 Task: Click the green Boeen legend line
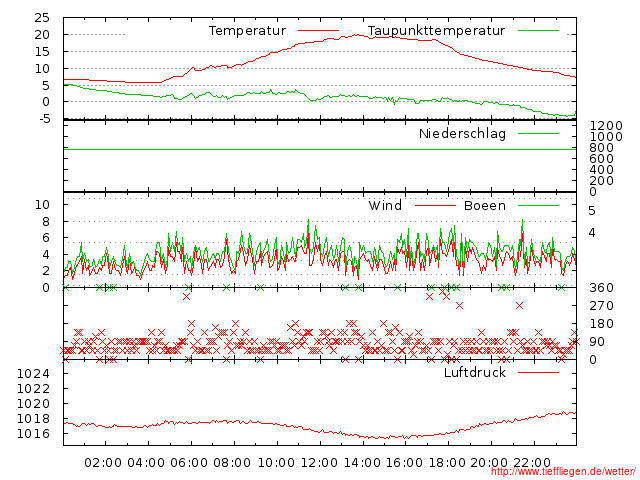tap(538, 205)
